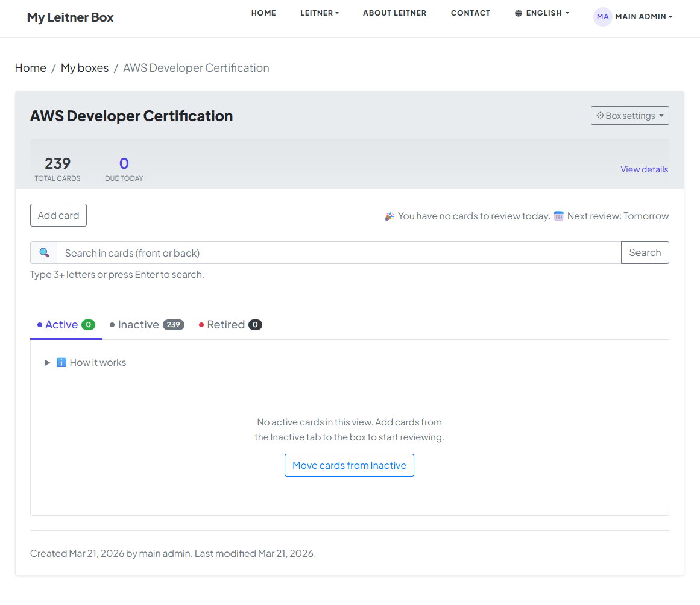The width and height of the screenshot is (700, 605).
Task: Click the magnifying glass search icon
Action: click(x=44, y=253)
